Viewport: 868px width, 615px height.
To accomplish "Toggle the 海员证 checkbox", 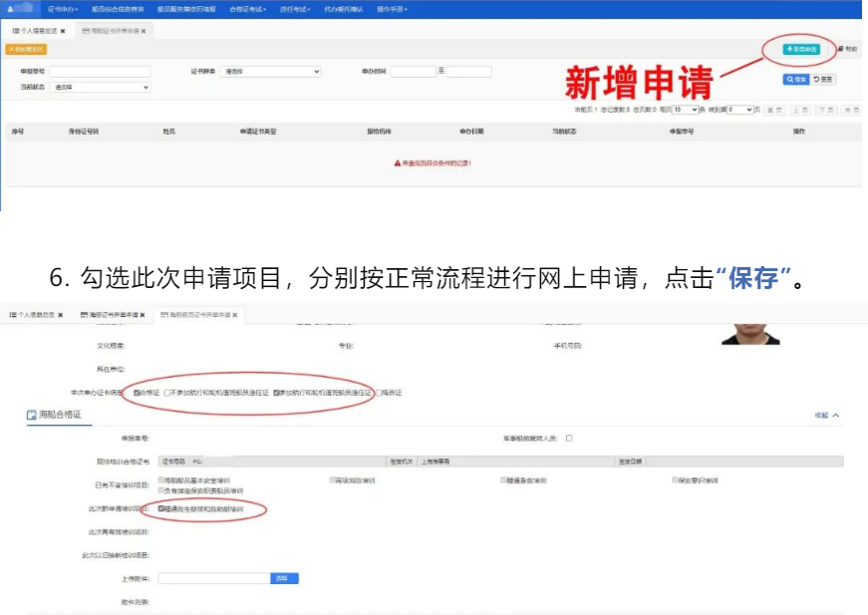I will 381,393.
